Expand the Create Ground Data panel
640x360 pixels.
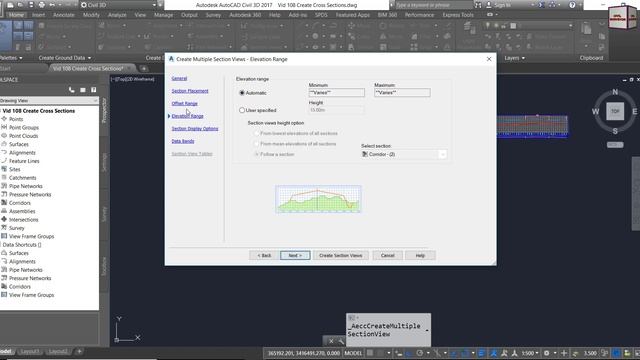click(65, 58)
